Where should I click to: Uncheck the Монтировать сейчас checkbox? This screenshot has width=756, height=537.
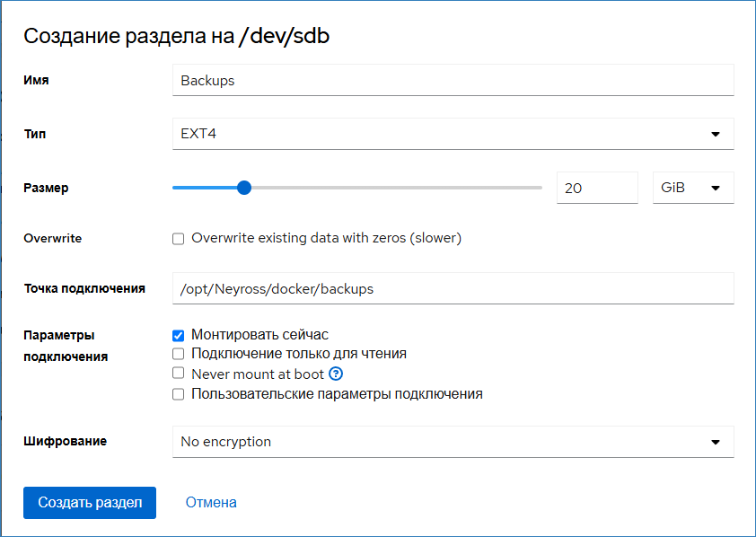178,335
